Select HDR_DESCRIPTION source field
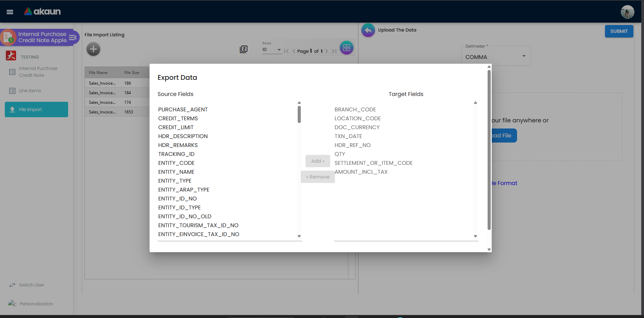 (227, 136)
